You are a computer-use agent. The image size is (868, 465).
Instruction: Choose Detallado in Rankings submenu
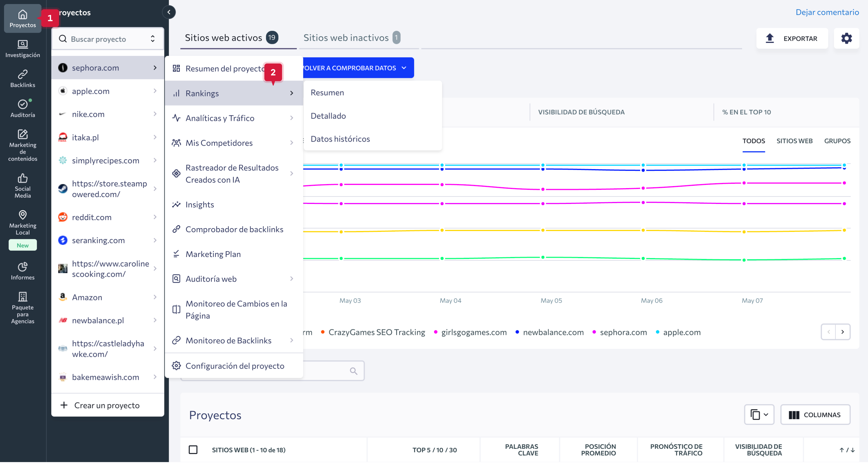click(x=373, y=116)
